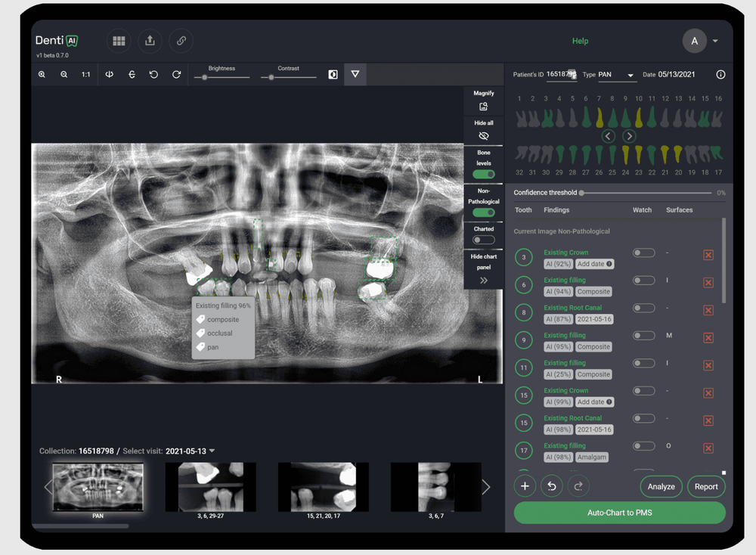Go to previous tooth in chart
756x555 pixels.
609,136
